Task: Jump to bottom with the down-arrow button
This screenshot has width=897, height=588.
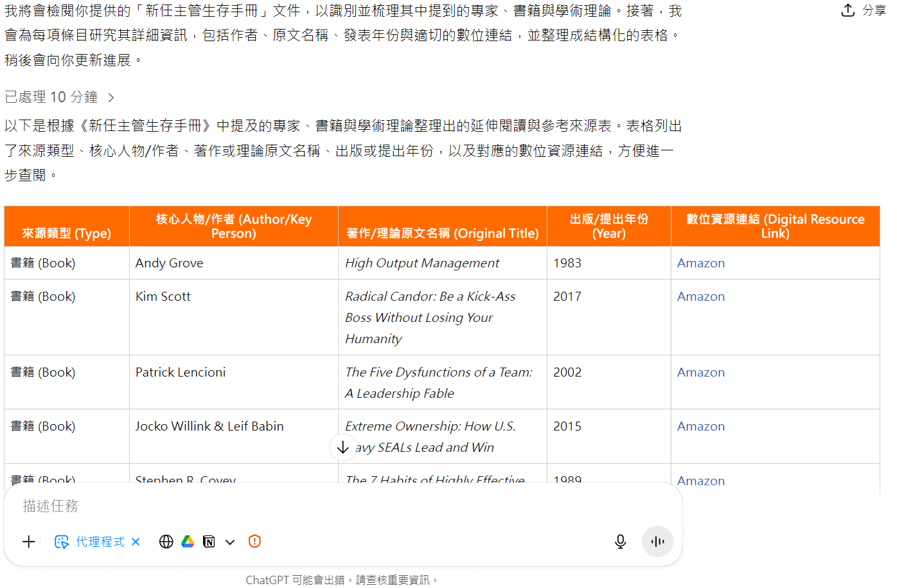Action: 343,447
